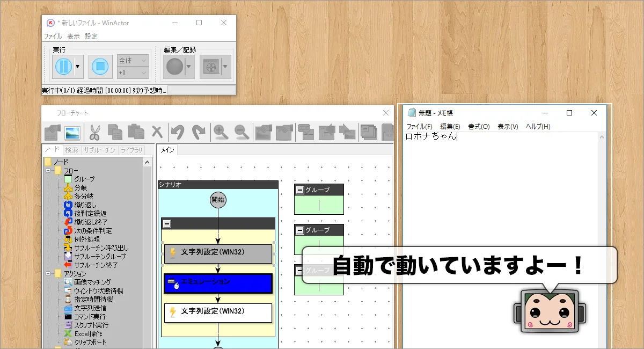
Task: Stop scenario execution with the stop button
Action: click(x=100, y=67)
